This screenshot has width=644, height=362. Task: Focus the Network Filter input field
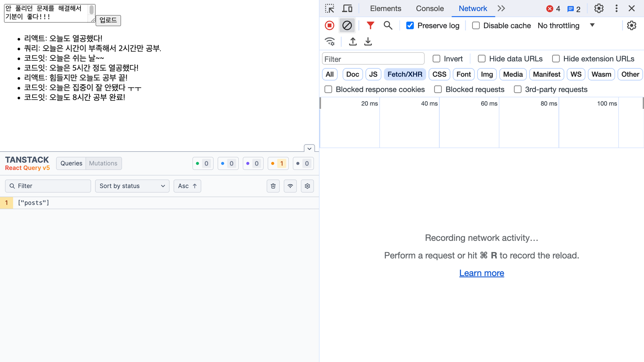pyautogui.click(x=373, y=59)
